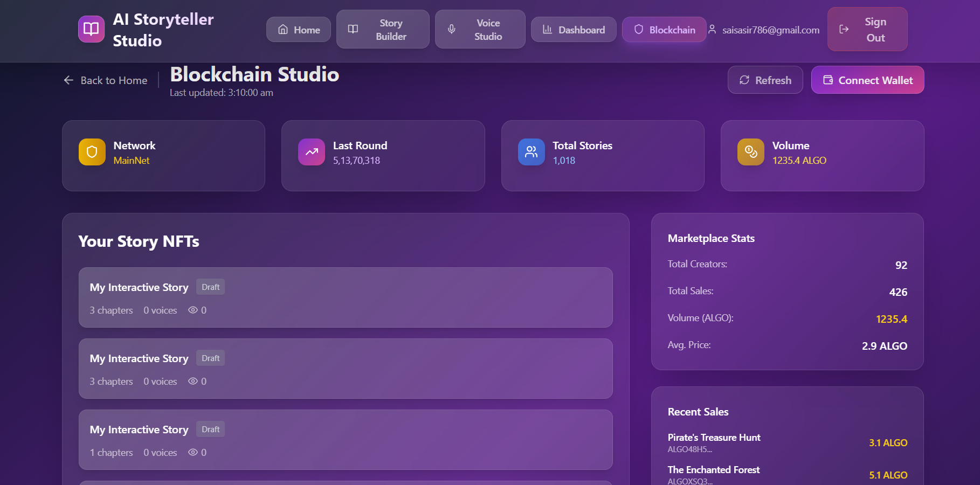
Task: Click the ALGO48H5... address text
Action: point(690,449)
